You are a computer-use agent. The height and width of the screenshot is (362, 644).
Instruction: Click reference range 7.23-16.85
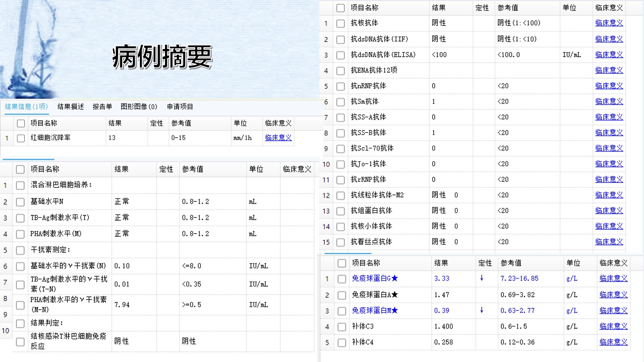tap(520, 278)
